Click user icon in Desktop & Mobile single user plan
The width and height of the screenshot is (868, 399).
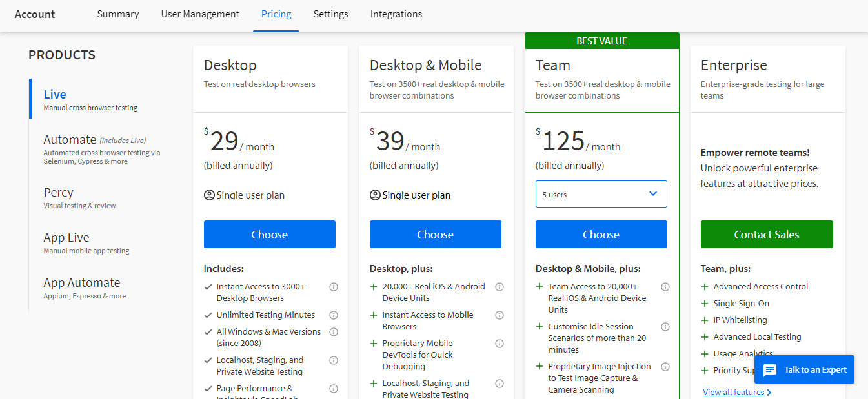(375, 195)
